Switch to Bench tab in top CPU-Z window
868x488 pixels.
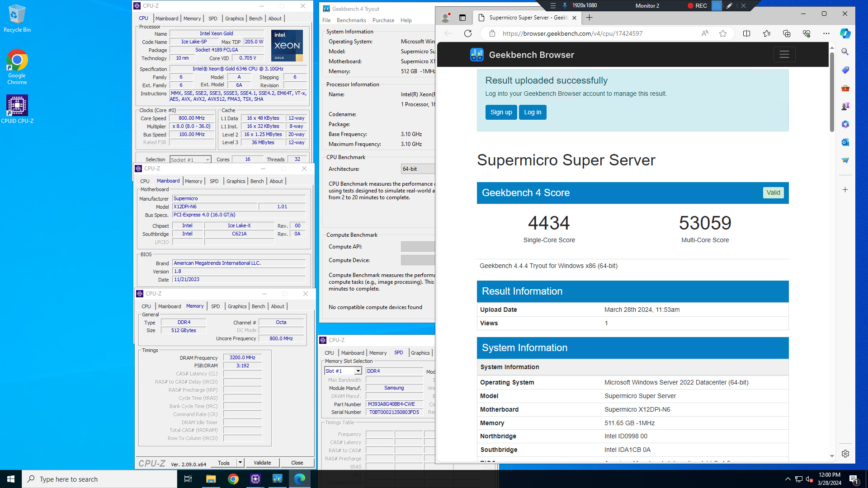255,19
